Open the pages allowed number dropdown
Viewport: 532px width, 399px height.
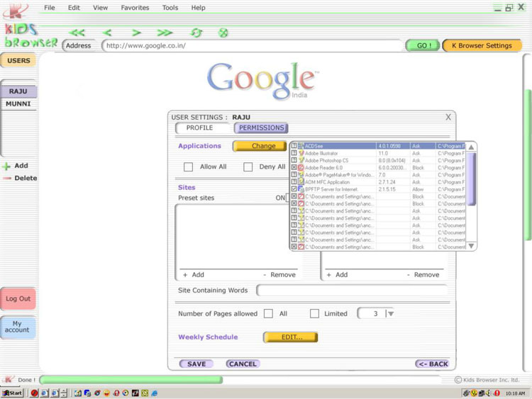(x=390, y=314)
